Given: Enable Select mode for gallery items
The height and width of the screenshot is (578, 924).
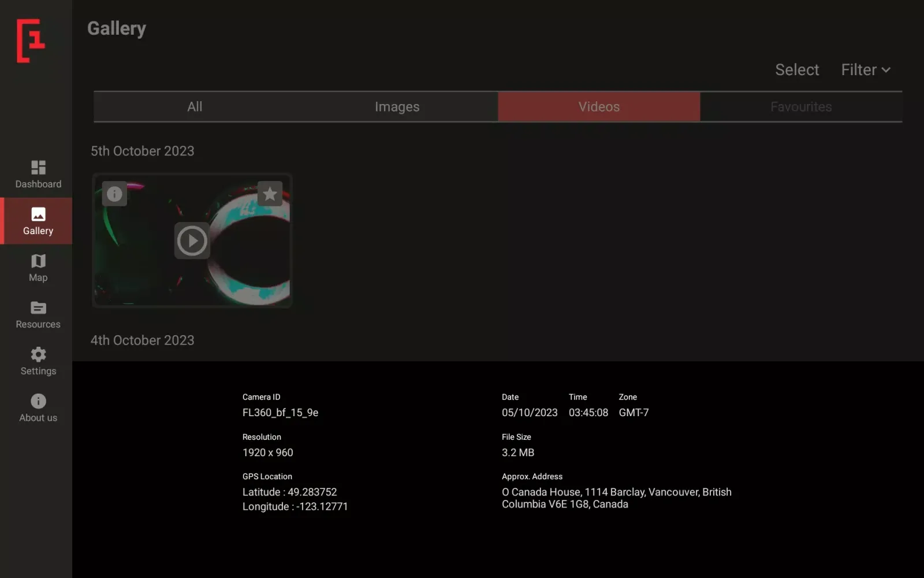Looking at the screenshot, I should pos(796,69).
